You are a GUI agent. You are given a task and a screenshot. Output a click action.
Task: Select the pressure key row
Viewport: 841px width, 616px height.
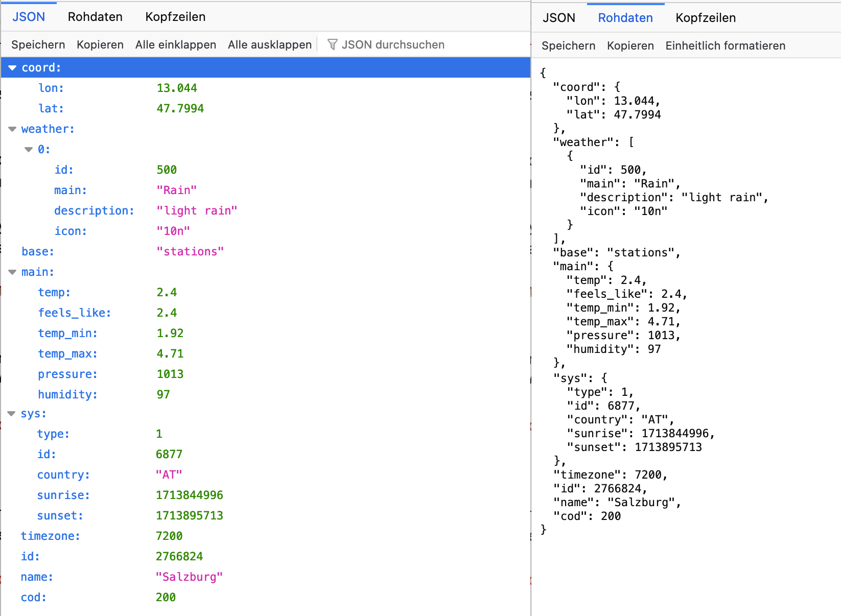point(266,374)
